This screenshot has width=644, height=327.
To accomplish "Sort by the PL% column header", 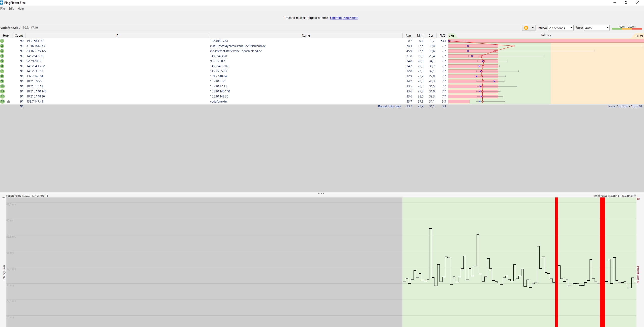I will click(x=442, y=36).
